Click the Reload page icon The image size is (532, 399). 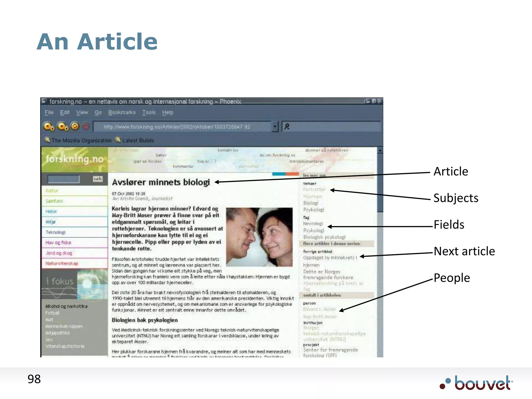tap(75, 126)
